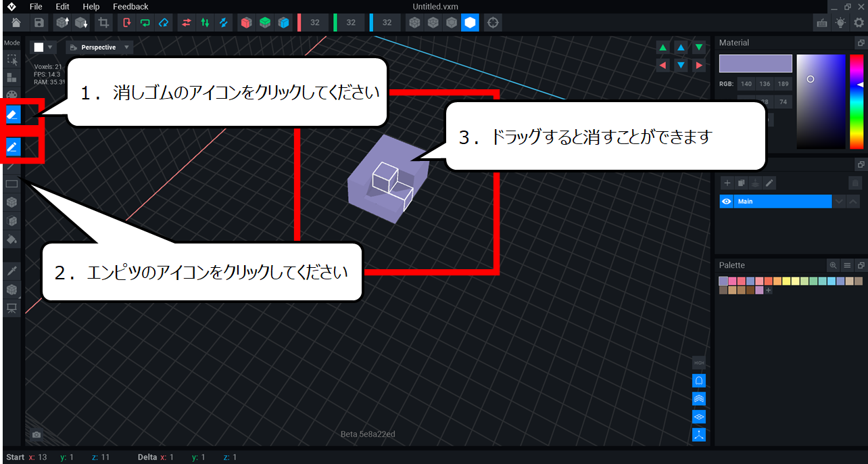Click the red horizontal flip arrows icon
This screenshot has width=868, height=464.
click(185, 22)
